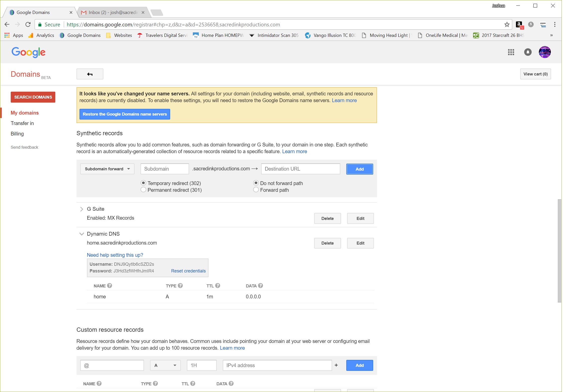574x392 pixels.
Task: Select Permanent redirect (301) option
Action: 143,190
